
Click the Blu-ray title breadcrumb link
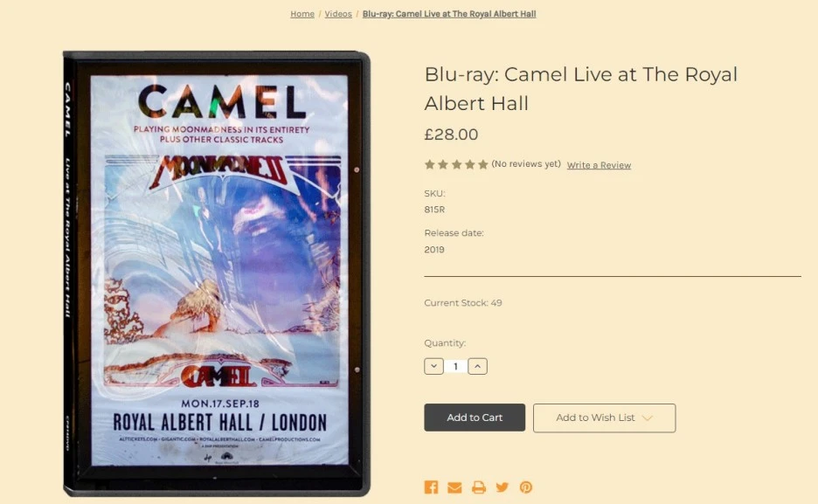449,14
